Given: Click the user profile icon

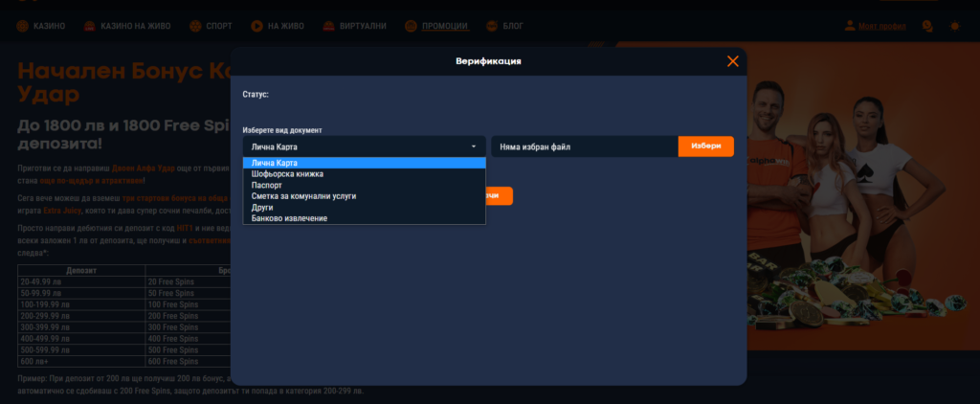Looking at the screenshot, I should coord(849,26).
